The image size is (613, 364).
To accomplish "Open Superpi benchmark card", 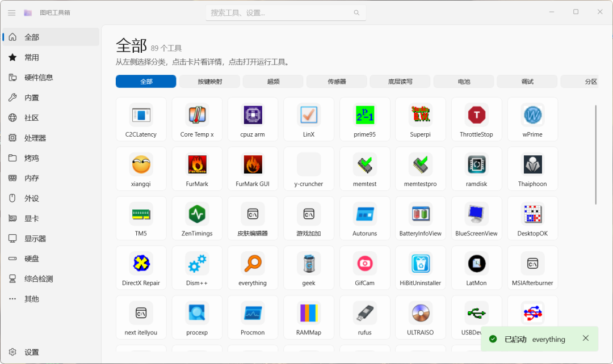I will [x=420, y=119].
